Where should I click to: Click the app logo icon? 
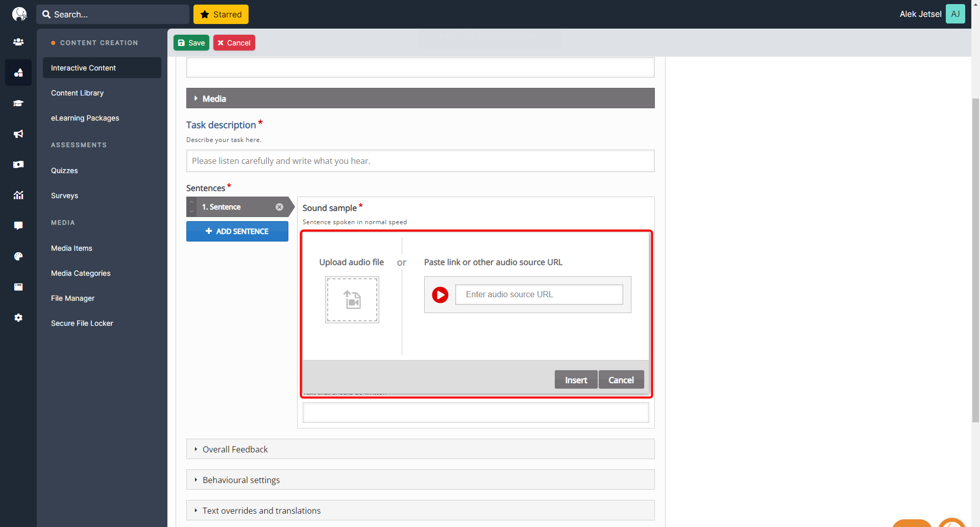19,14
